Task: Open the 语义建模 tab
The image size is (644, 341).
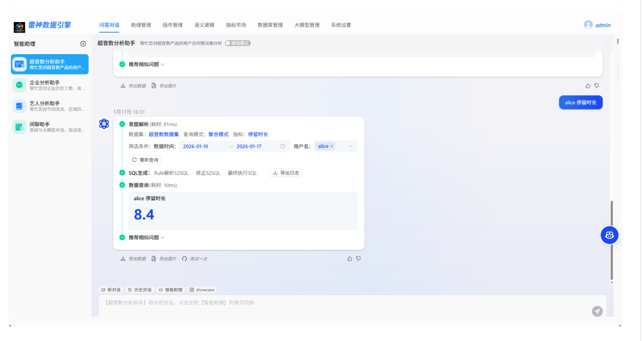Action: [x=204, y=25]
